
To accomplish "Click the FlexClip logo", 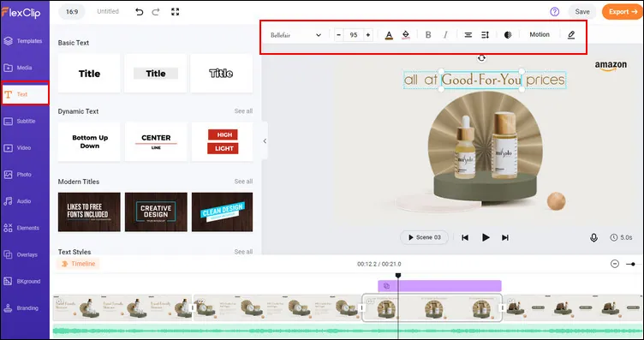I will (21, 12).
